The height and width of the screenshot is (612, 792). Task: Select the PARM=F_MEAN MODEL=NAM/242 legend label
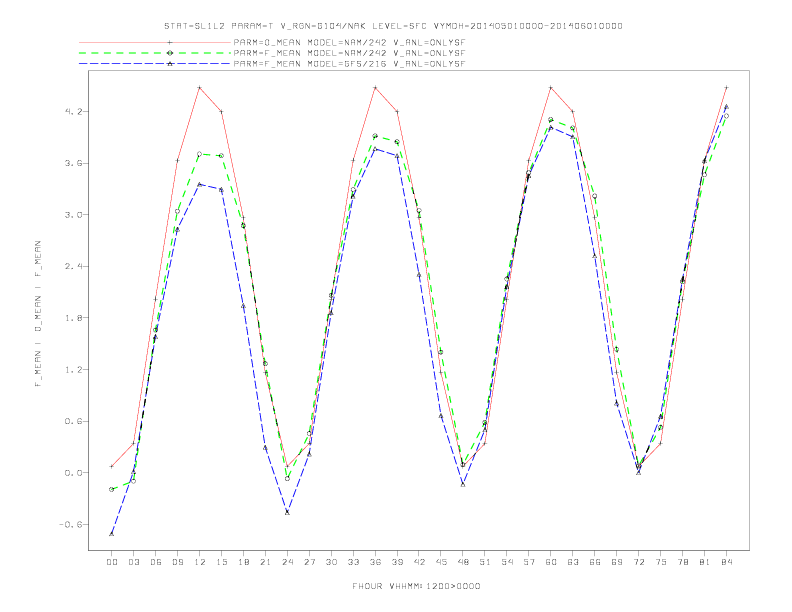[349, 53]
